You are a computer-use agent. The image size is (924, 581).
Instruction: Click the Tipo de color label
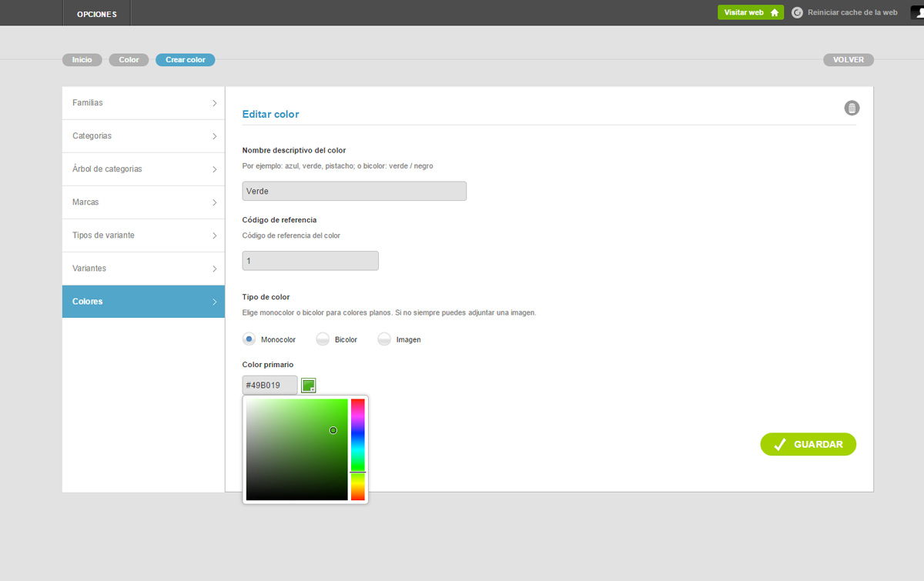tap(266, 296)
